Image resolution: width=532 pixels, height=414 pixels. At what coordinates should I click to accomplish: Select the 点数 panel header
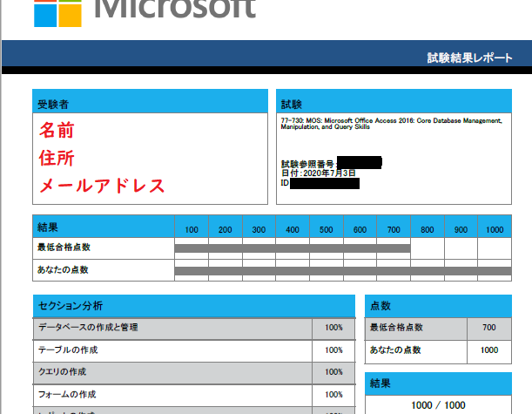pyautogui.click(x=438, y=306)
